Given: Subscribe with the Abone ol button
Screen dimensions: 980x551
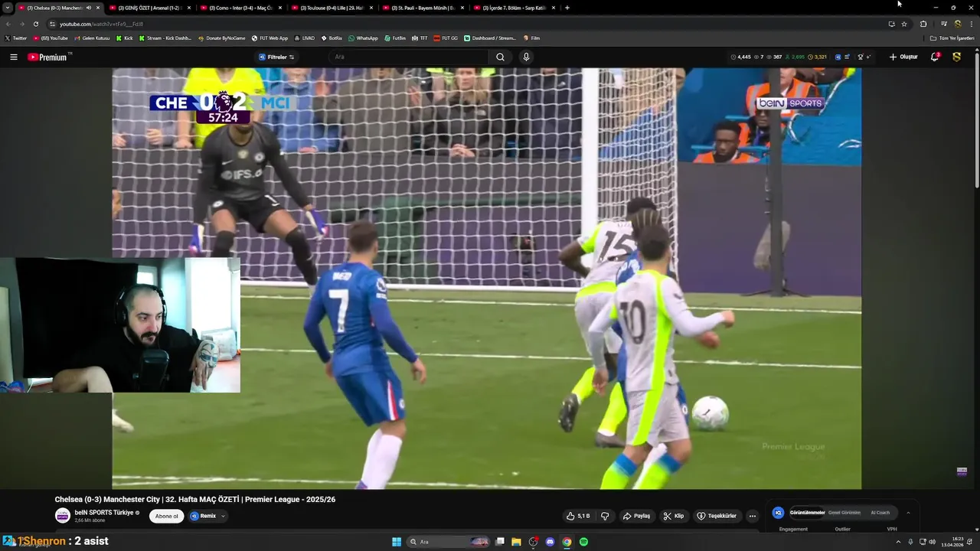Looking at the screenshot, I should point(166,516).
